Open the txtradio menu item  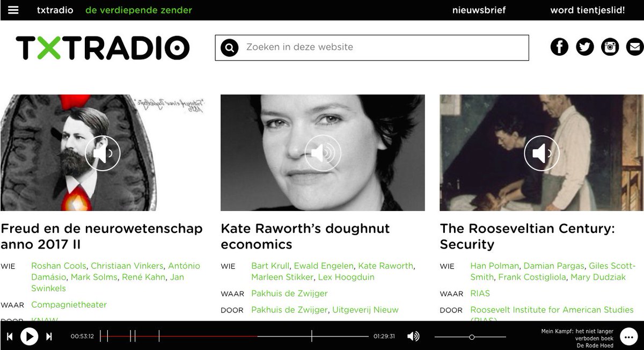(x=55, y=10)
